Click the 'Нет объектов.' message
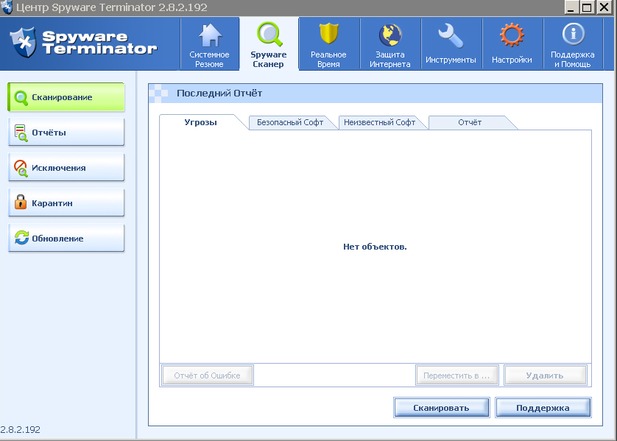617x441 pixels. 375,247
